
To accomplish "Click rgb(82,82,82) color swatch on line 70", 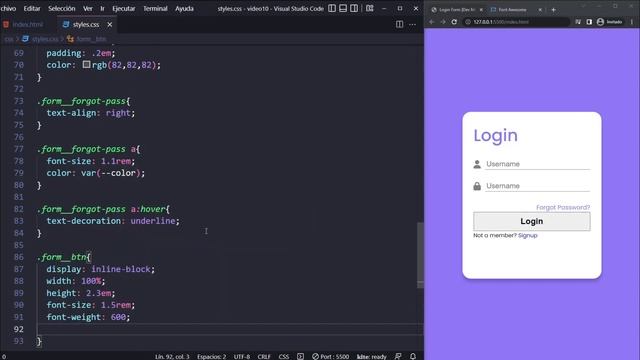I will [x=86, y=64].
